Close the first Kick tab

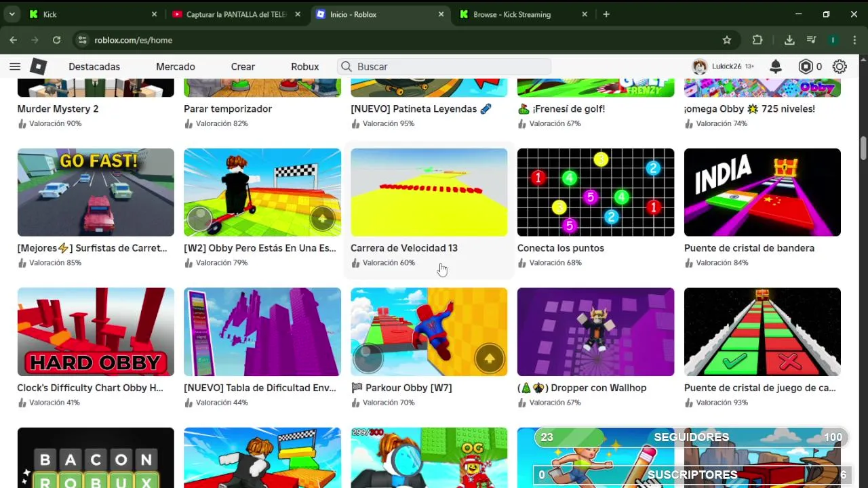(154, 14)
